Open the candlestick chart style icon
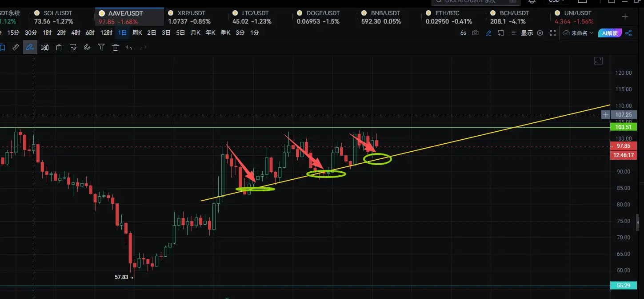 click(x=44, y=47)
